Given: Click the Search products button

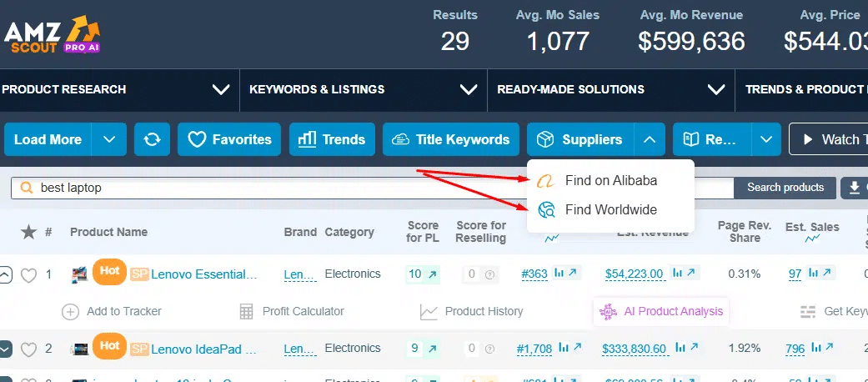Looking at the screenshot, I should 785,188.
